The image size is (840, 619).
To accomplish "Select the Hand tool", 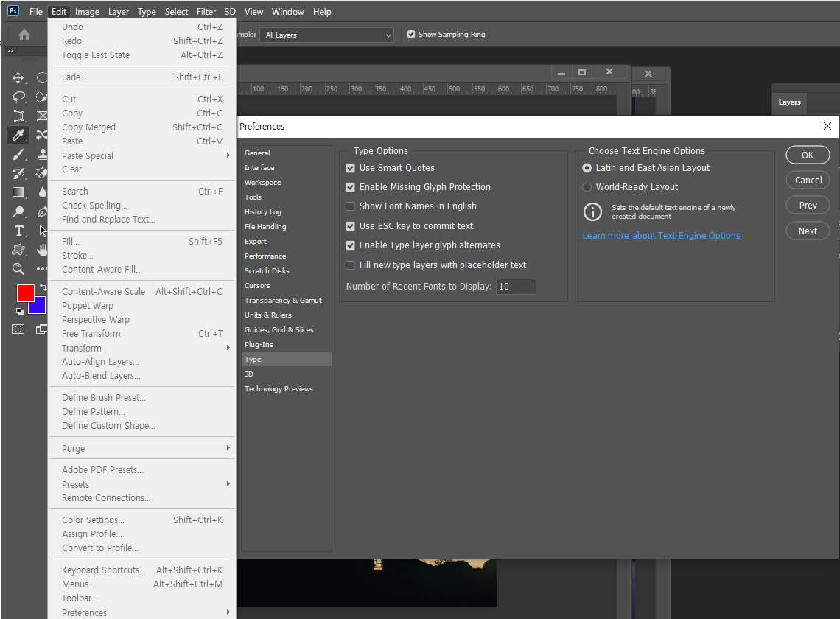I will click(x=42, y=250).
